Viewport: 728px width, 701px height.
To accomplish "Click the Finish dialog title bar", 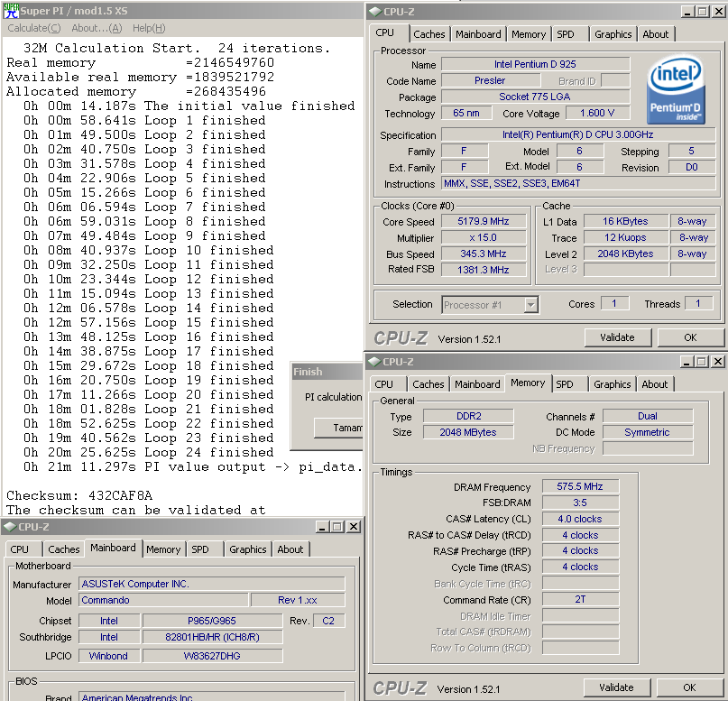I will pyautogui.click(x=327, y=372).
